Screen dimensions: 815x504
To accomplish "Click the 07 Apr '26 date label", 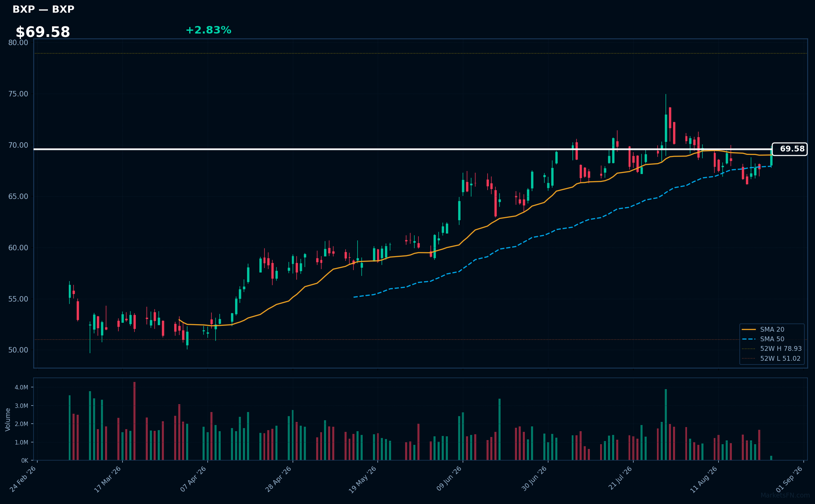I will pos(193,479).
